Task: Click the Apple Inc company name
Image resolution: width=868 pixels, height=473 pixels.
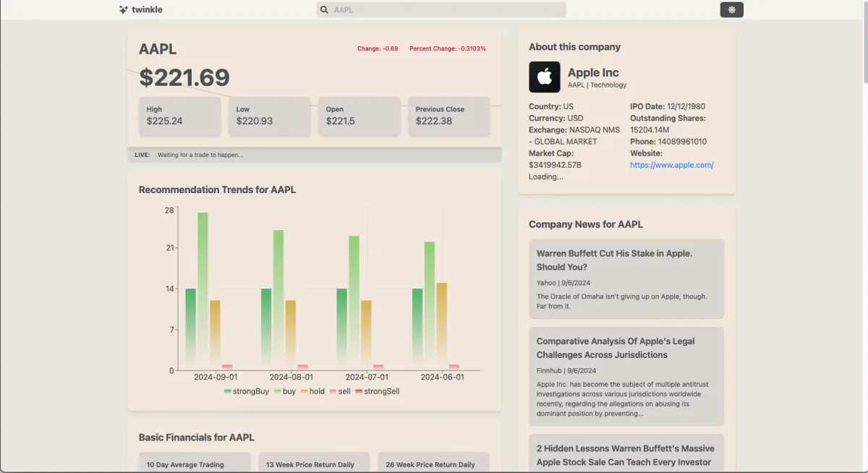Action: click(593, 72)
